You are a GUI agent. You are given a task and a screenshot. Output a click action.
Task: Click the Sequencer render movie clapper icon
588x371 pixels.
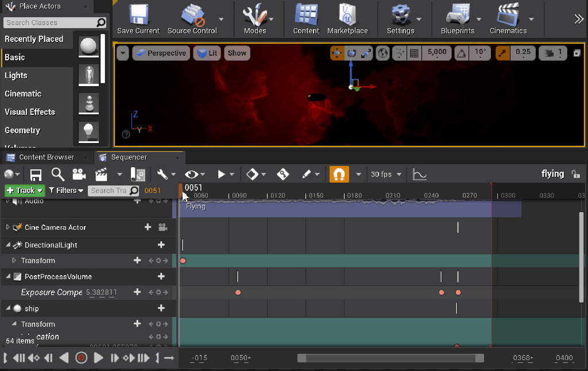(102, 175)
